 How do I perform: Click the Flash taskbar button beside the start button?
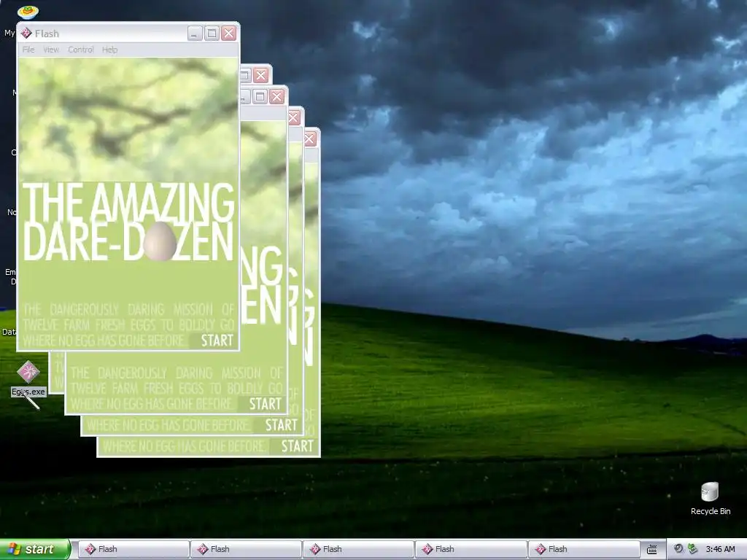point(133,549)
